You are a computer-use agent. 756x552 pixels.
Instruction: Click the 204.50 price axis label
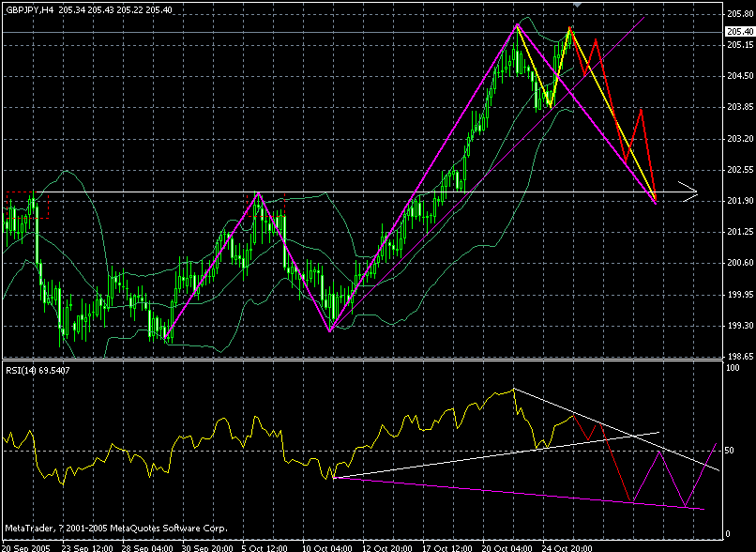740,76
